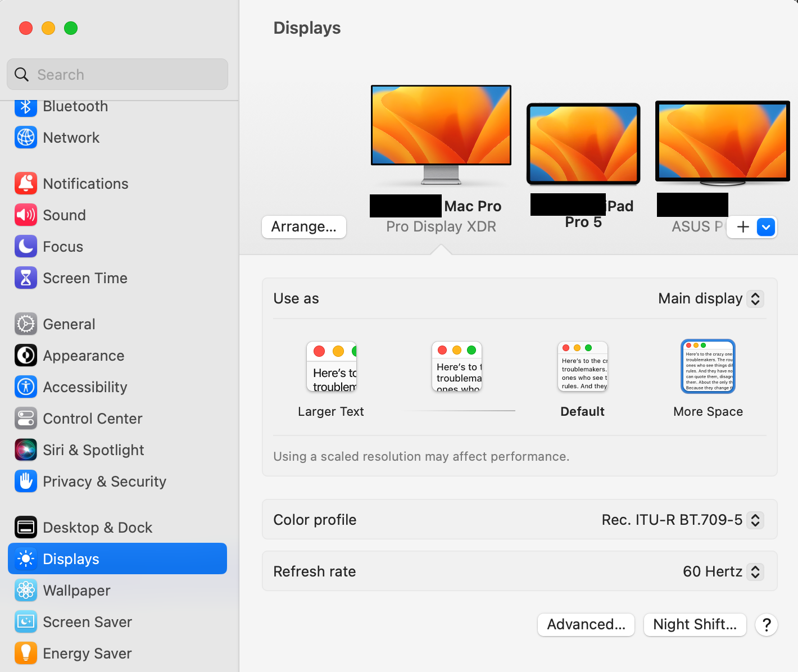
Task: Open the Night Shift... button
Action: (x=695, y=625)
